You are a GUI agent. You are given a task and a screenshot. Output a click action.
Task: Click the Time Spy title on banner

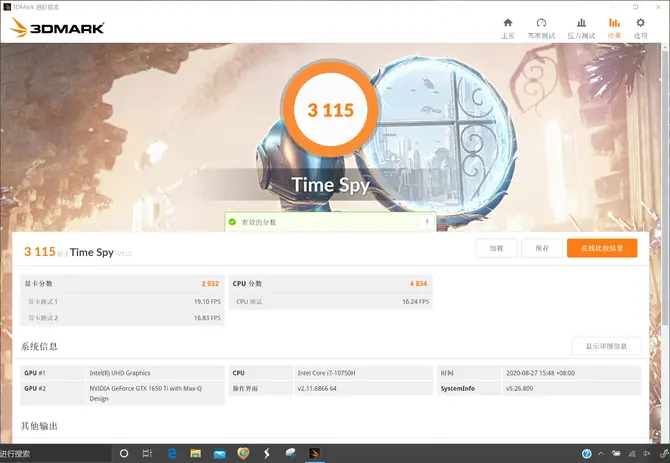tap(330, 185)
